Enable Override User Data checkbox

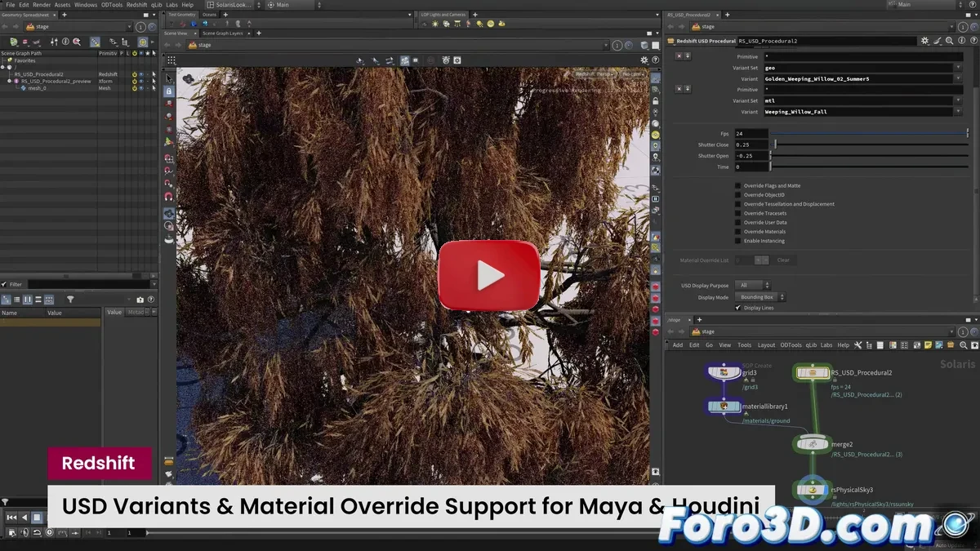(738, 222)
